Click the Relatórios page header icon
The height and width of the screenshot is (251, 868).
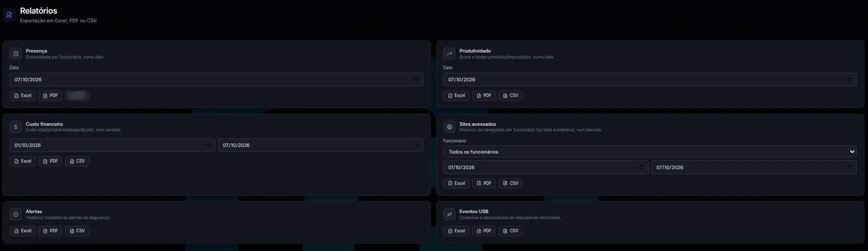coord(9,15)
